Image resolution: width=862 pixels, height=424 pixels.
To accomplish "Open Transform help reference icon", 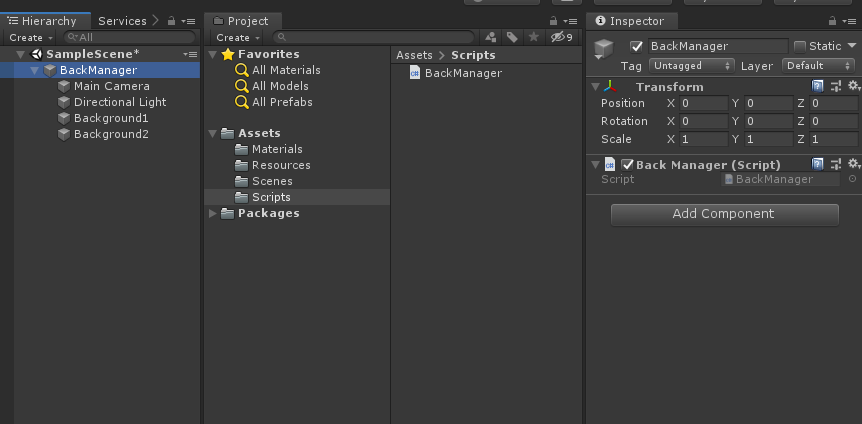I will point(817,86).
